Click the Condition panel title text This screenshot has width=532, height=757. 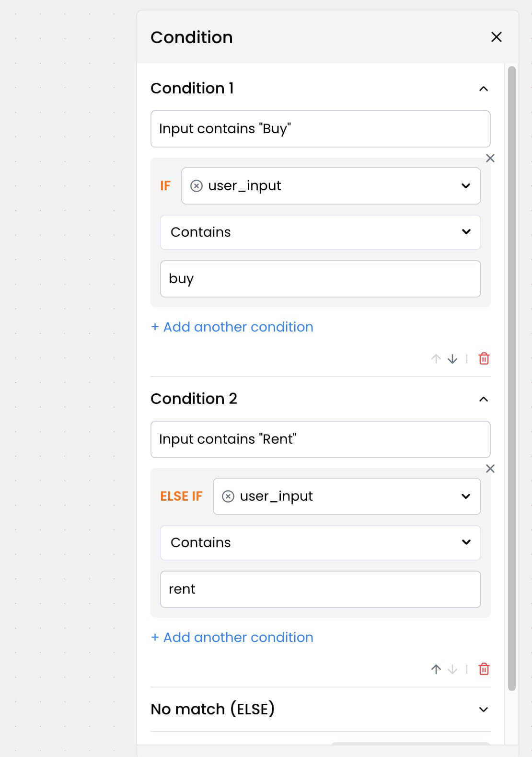coord(192,37)
